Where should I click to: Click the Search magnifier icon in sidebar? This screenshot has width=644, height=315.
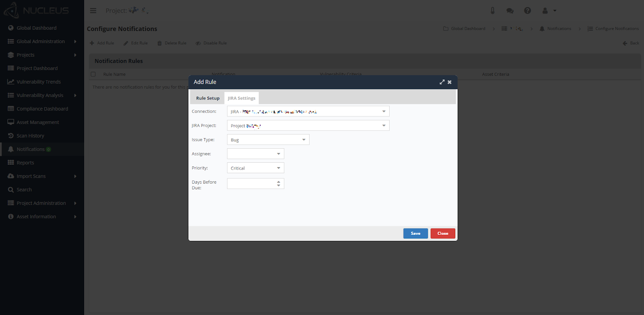click(x=11, y=190)
